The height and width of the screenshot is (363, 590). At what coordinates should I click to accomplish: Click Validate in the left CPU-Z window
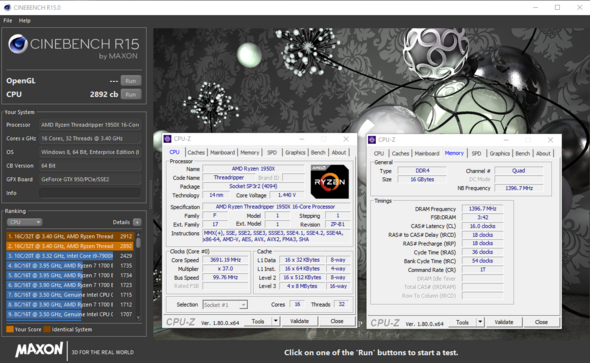(x=300, y=321)
